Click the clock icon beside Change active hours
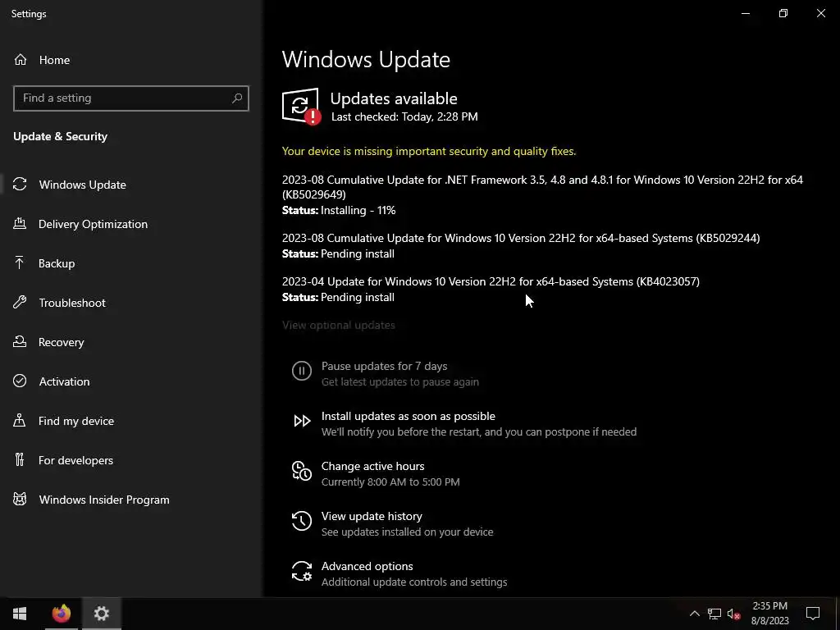840x630 pixels. point(302,471)
